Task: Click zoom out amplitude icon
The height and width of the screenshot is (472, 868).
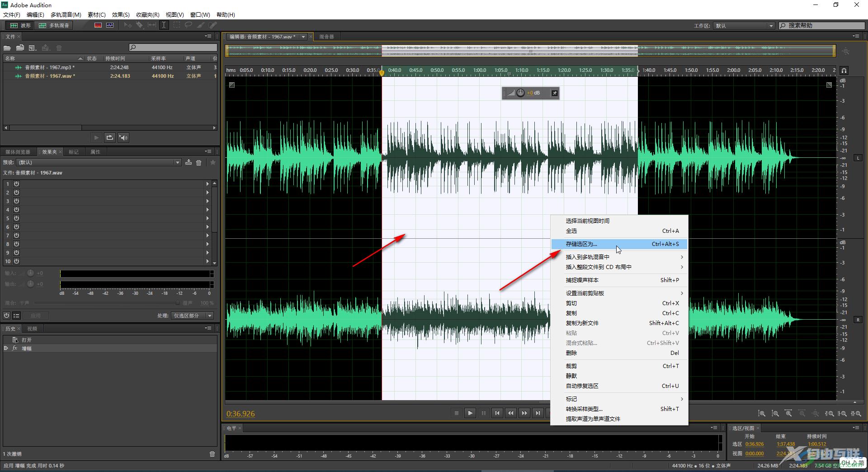Action: [775, 413]
